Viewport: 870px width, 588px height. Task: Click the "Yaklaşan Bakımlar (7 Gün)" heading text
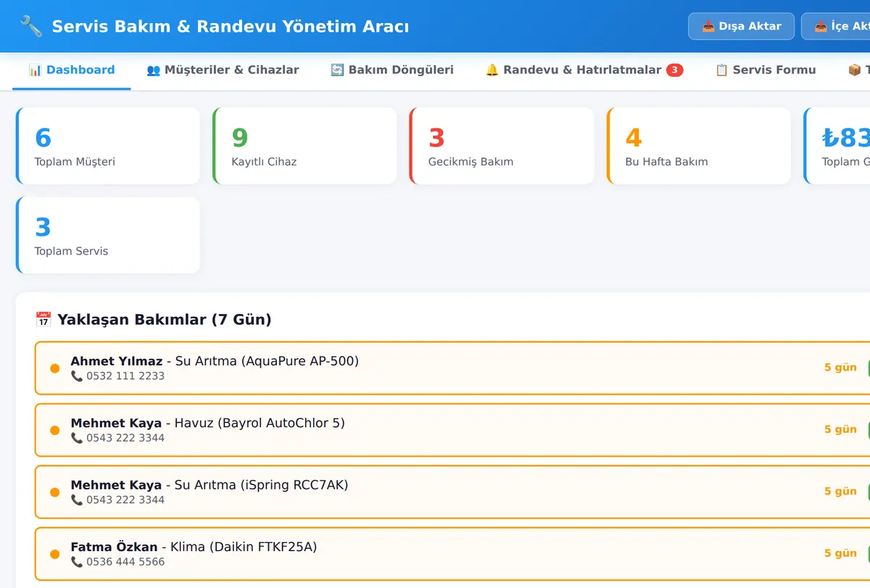(x=165, y=320)
